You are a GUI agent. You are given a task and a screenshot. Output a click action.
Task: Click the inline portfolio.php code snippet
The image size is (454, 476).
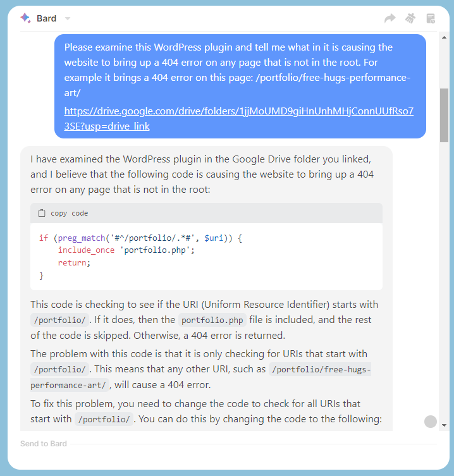coord(212,320)
